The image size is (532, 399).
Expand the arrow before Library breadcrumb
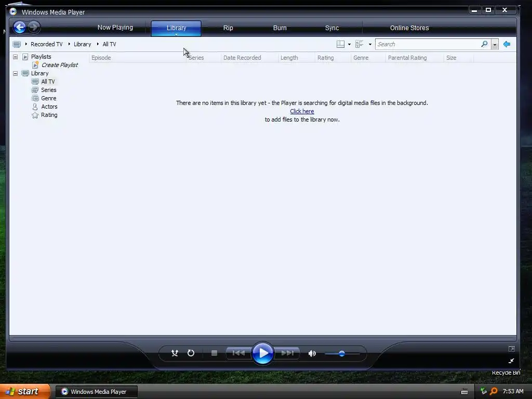tap(69, 44)
